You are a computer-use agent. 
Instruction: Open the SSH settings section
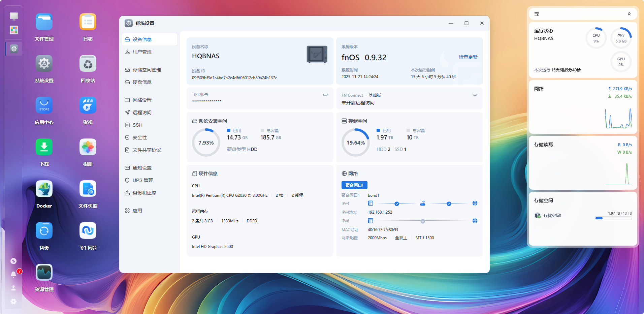(137, 125)
